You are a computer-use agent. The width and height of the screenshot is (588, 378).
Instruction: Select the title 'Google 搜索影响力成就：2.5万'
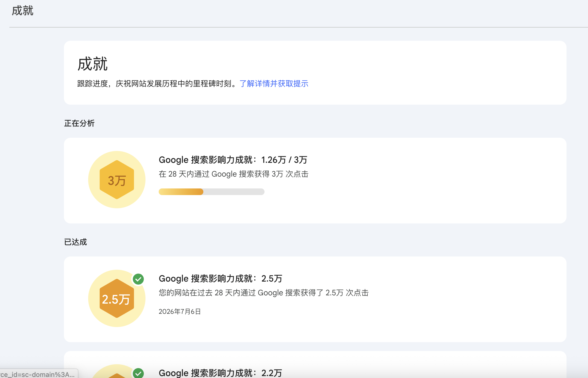220,279
